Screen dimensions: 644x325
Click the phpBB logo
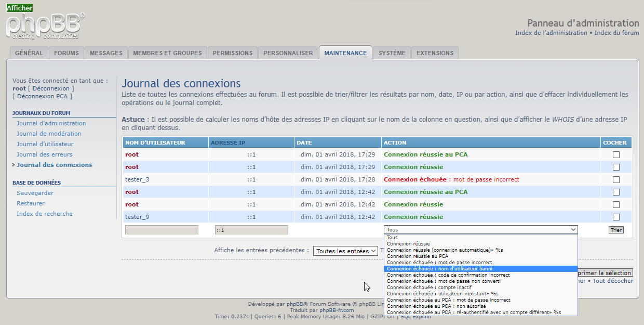tap(45, 25)
